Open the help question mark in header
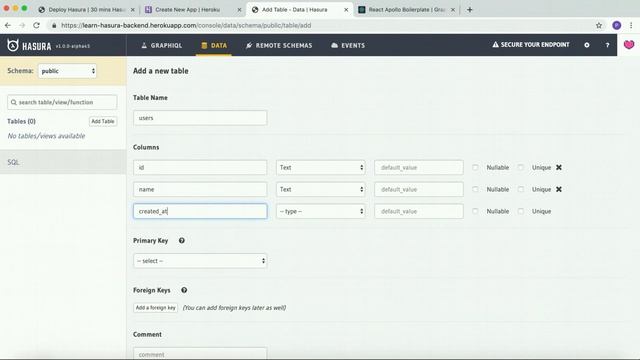640x360 pixels. coord(607,45)
